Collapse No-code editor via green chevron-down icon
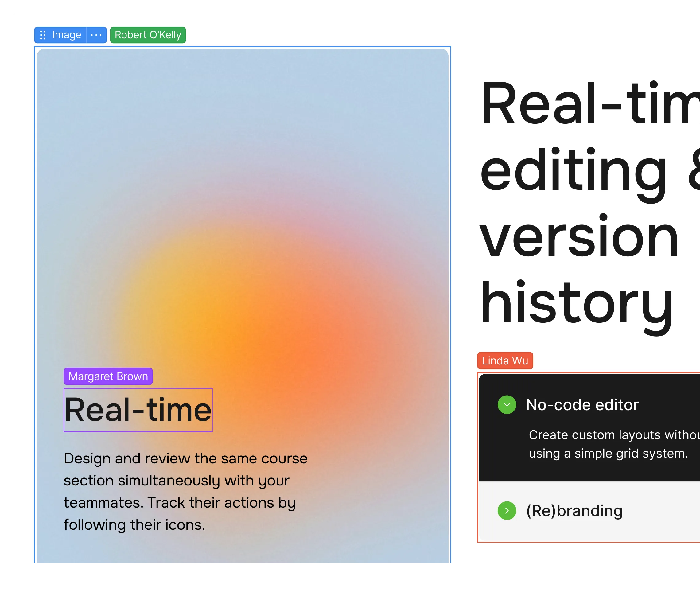Screen dimensions: 700x608 pyautogui.click(x=507, y=405)
